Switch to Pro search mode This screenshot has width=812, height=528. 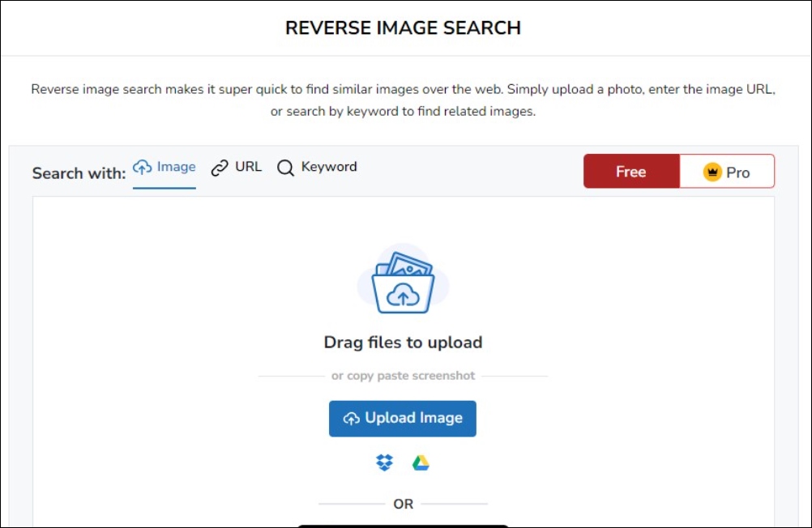click(727, 171)
